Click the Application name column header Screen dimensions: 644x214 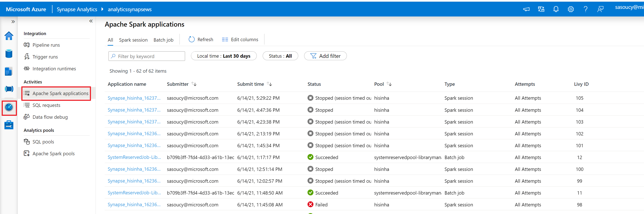[x=127, y=84]
